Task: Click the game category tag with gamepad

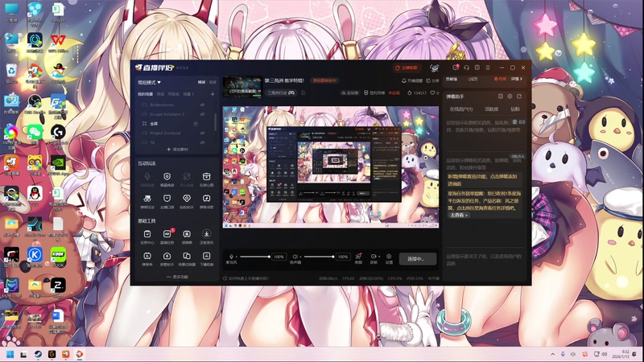Action: [x=281, y=93]
